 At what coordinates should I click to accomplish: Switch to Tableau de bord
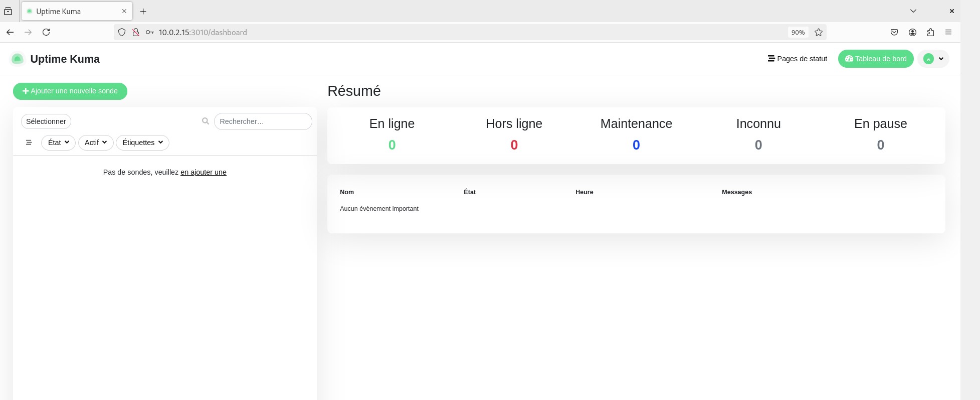coord(876,59)
